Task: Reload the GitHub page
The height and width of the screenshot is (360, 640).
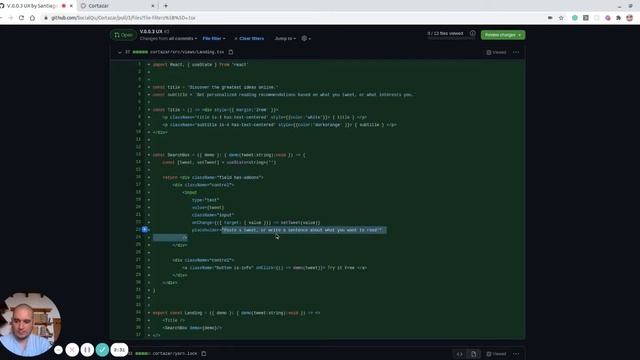Action: 21,18
